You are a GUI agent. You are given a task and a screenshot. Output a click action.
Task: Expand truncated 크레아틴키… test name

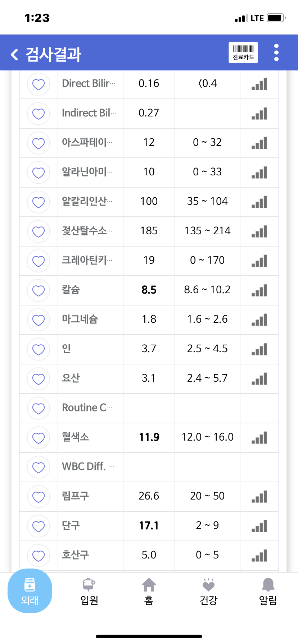click(87, 260)
